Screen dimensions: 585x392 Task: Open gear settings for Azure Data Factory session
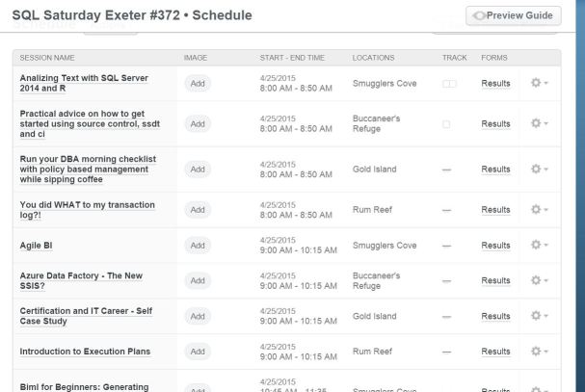[540, 280]
